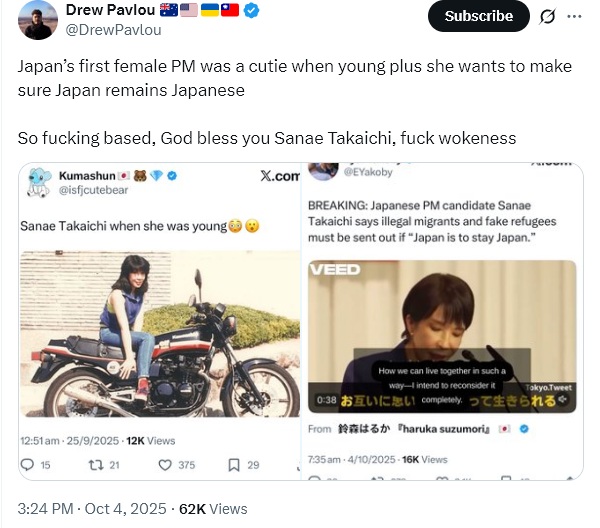
Task: Click the 0:38 video time indicator
Action: click(x=326, y=400)
